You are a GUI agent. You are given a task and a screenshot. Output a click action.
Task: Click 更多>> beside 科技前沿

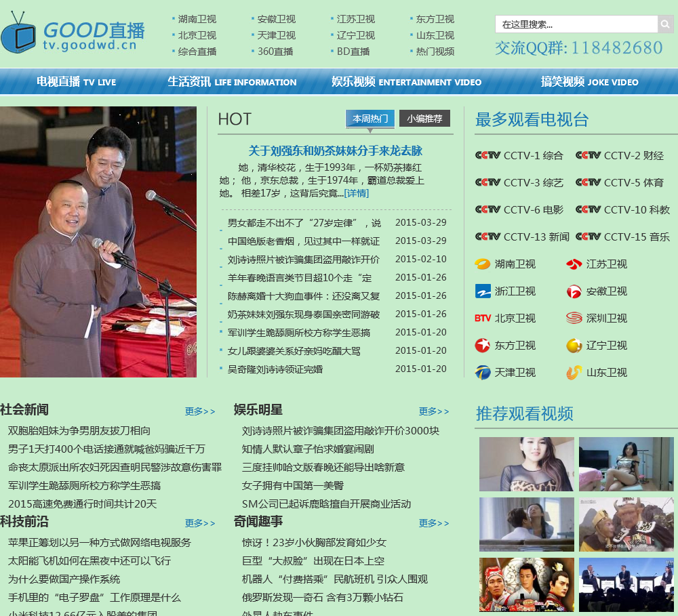click(x=200, y=523)
